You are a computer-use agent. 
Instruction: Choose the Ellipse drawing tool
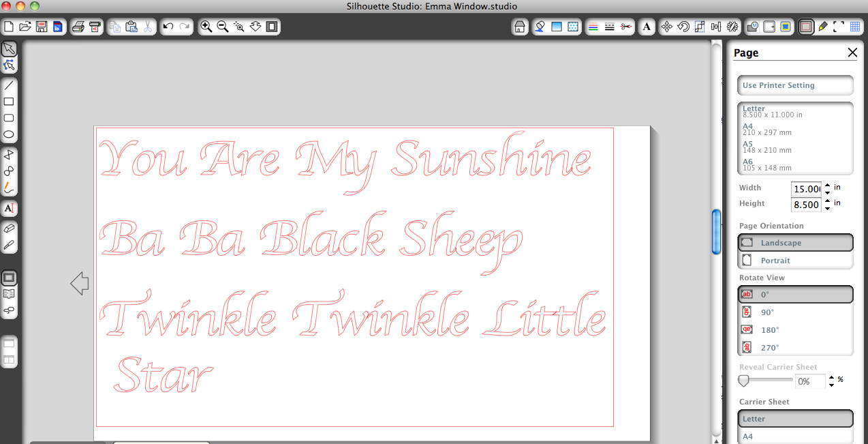point(9,134)
